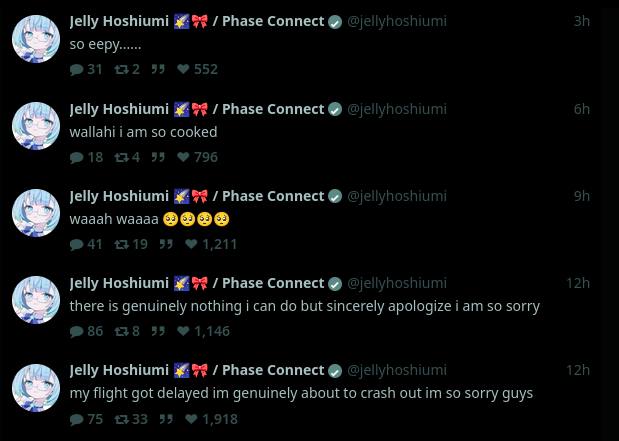Image resolution: width=619 pixels, height=441 pixels.
Task: Click the avatar beside "flight got delayed" tweet
Action: tap(37, 388)
